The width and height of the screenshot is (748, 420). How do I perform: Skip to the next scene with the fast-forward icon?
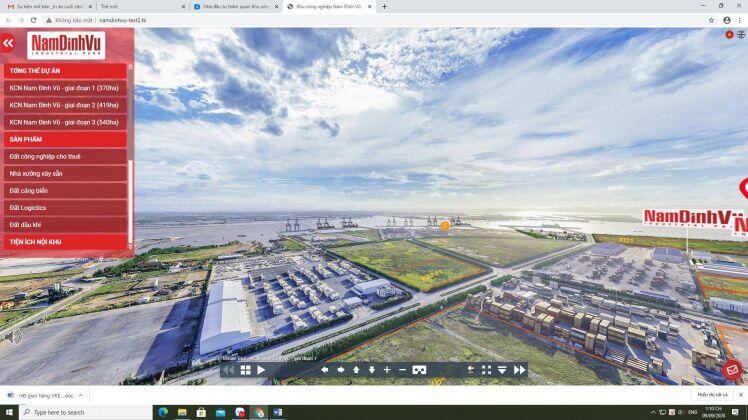[x=519, y=370]
